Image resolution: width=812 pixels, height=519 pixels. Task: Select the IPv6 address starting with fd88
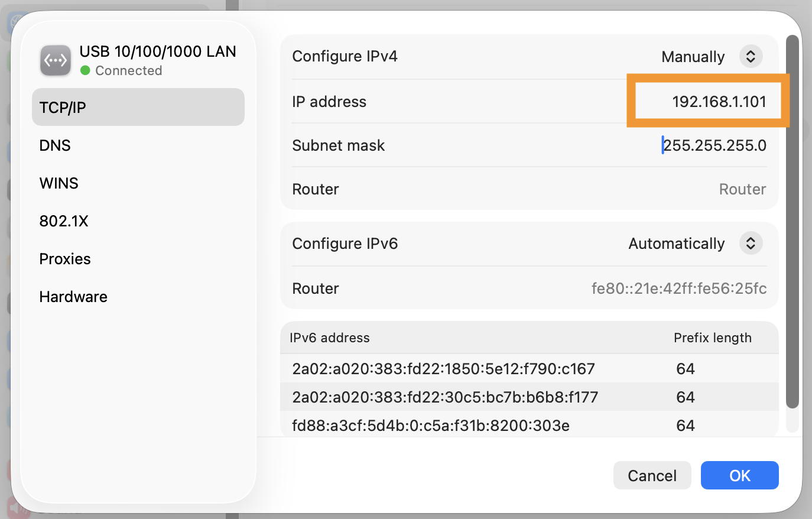coord(431,426)
